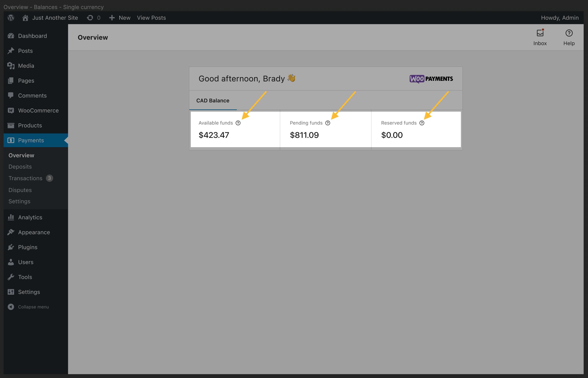Select the Tools wrench icon
The height and width of the screenshot is (378, 588).
click(x=11, y=277)
